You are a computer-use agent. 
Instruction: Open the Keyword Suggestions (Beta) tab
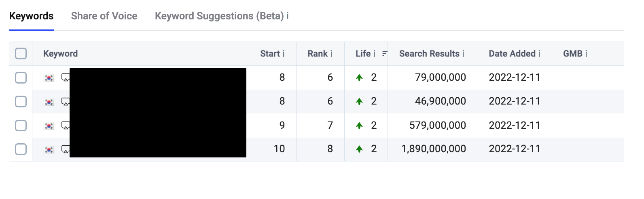219,16
